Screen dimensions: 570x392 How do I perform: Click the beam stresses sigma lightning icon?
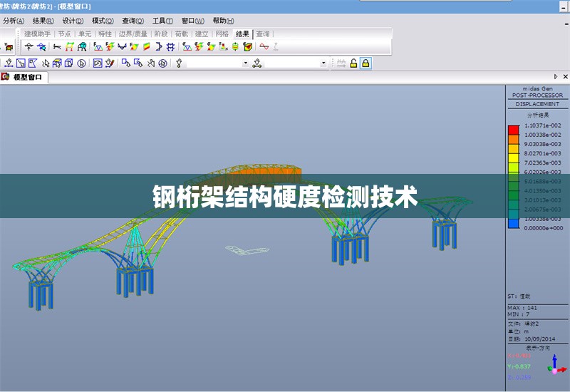199,46
